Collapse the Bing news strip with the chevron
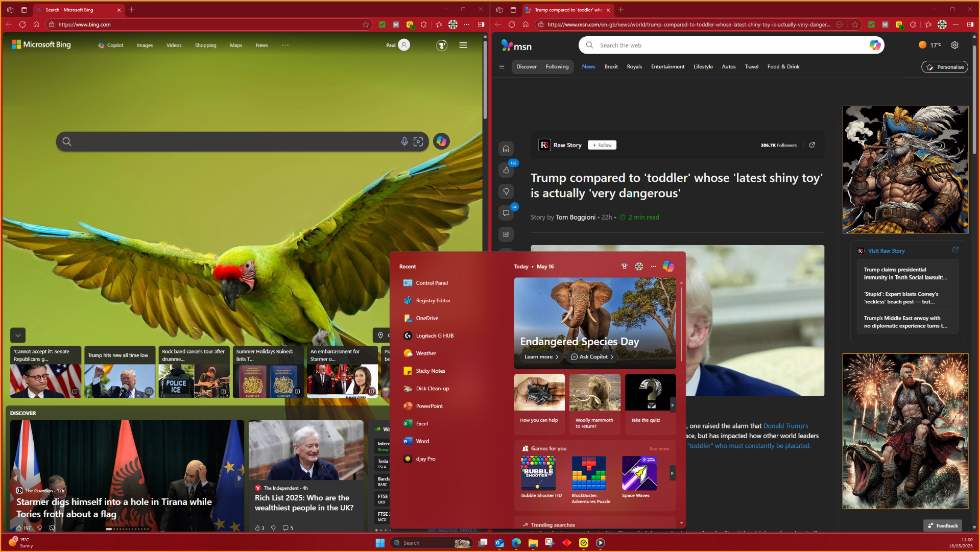980x552 pixels. coord(18,335)
